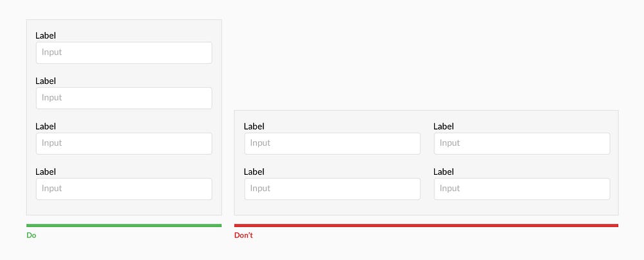Click the second Label in the single-column form
Screen dimensions: 644x260
(x=46, y=81)
